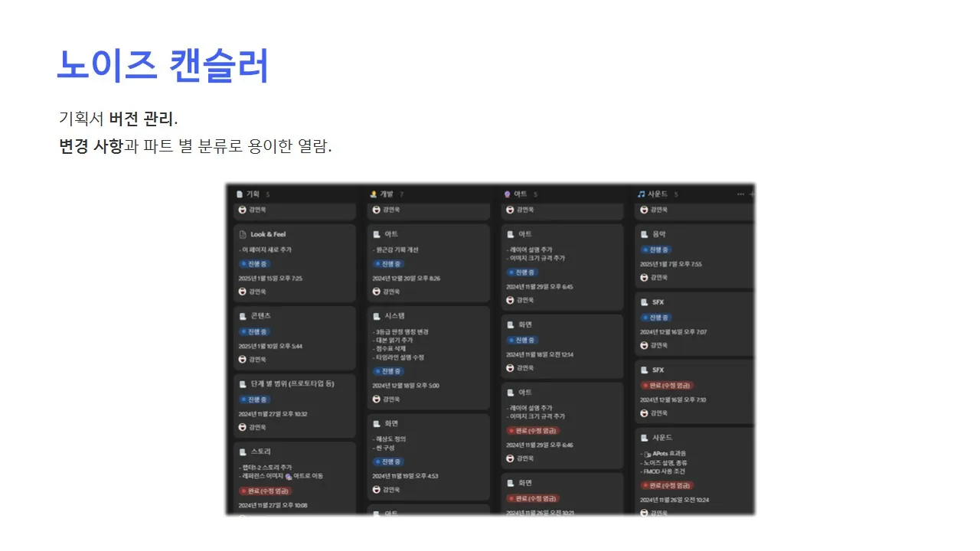Click the date 2024년 12월 18일 오후 5:00
Screen dimensions: 980x551
click(406, 385)
